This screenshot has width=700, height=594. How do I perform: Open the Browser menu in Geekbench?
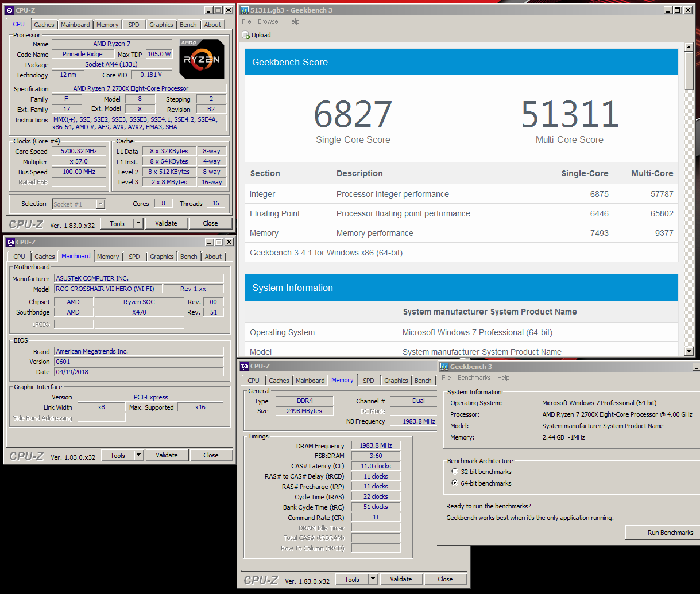[x=269, y=21]
